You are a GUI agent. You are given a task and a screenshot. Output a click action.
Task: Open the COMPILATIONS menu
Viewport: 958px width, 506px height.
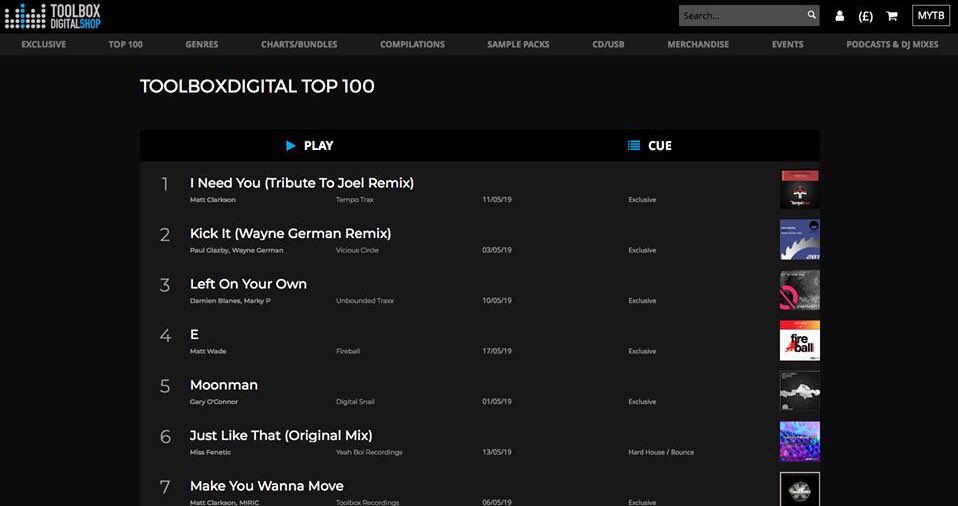point(412,44)
